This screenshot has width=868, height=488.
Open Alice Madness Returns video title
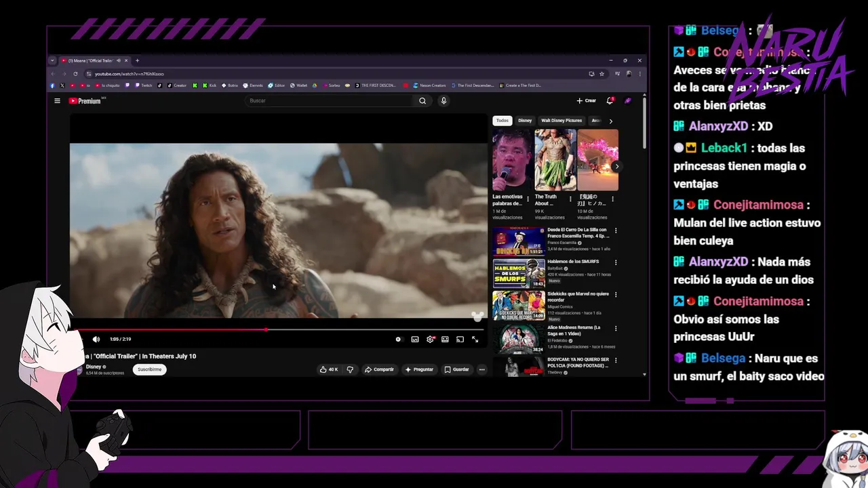coord(574,330)
